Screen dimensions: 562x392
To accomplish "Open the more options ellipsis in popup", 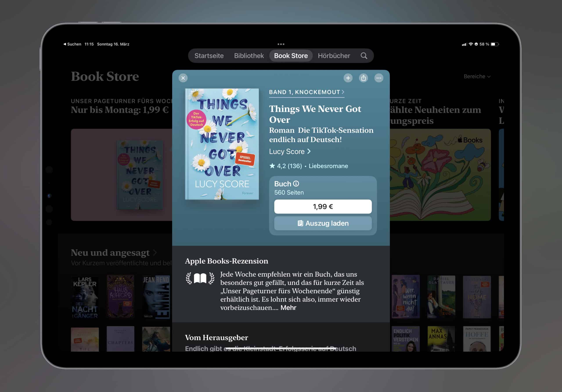I will point(379,78).
